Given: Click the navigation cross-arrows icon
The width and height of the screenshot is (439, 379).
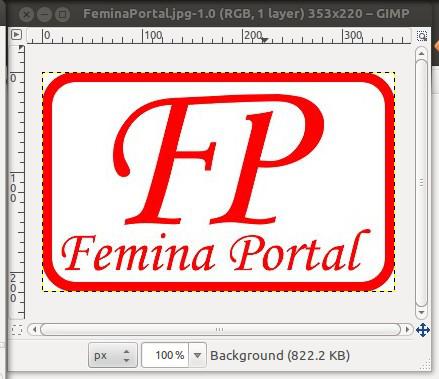Looking at the screenshot, I should tap(423, 330).
